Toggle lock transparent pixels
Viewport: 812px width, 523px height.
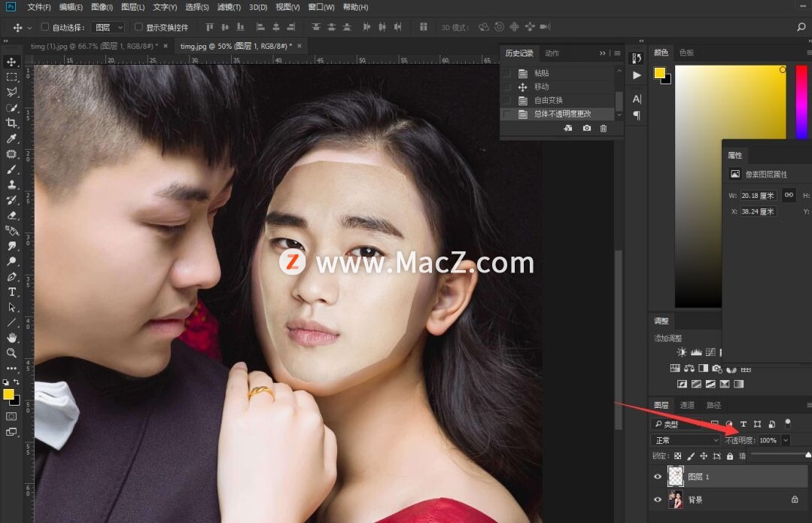677,456
